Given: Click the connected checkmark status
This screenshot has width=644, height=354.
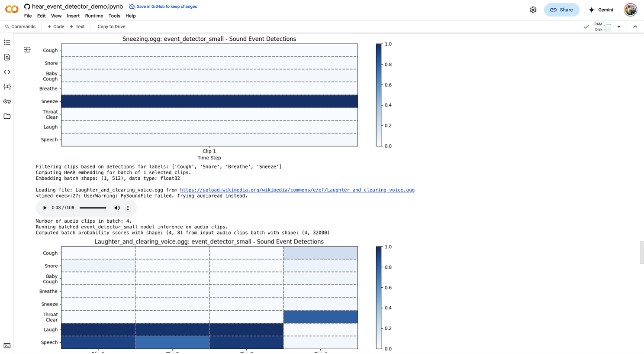Looking at the screenshot, I should tap(586, 27).
